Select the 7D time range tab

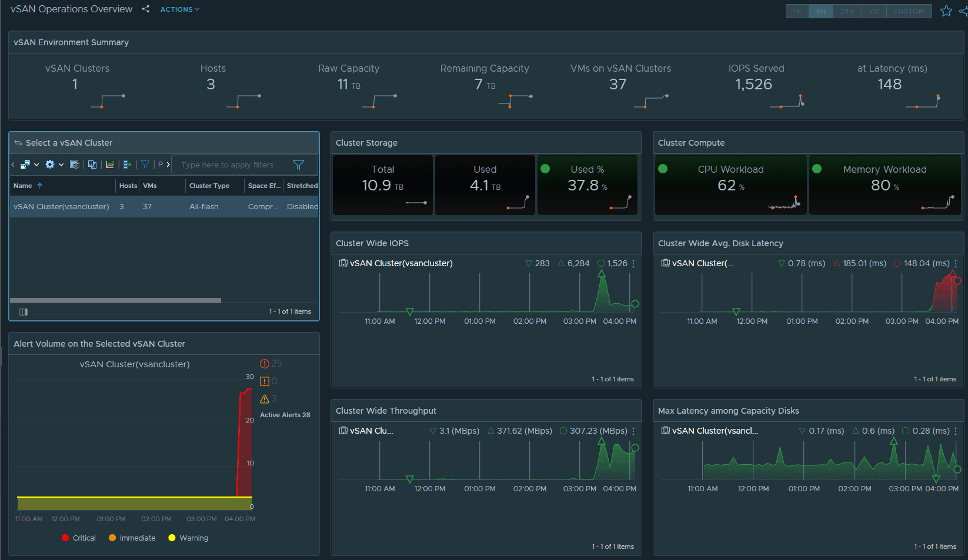[874, 11]
